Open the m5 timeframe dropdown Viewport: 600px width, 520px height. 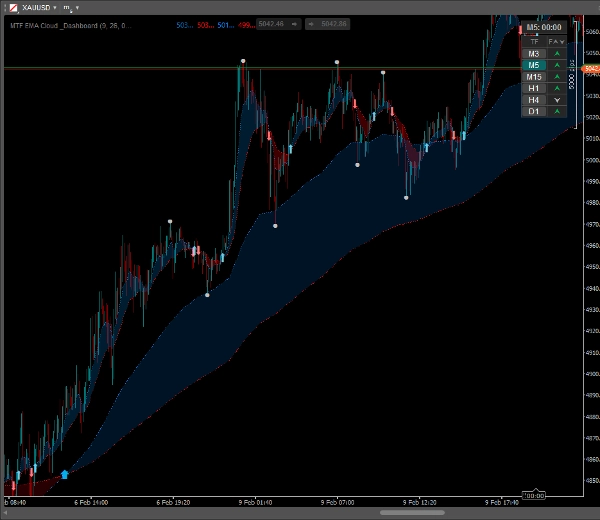click(72, 7)
